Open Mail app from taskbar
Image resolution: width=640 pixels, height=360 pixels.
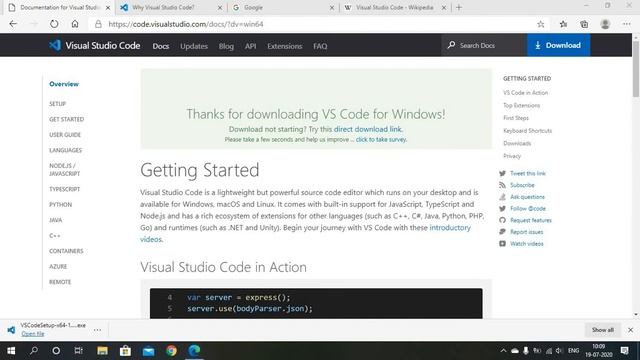point(149,351)
